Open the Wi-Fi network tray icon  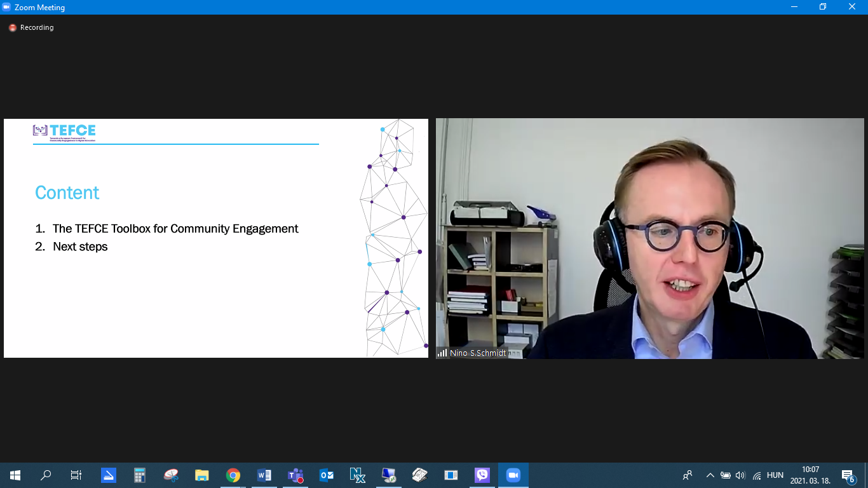coord(757,475)
